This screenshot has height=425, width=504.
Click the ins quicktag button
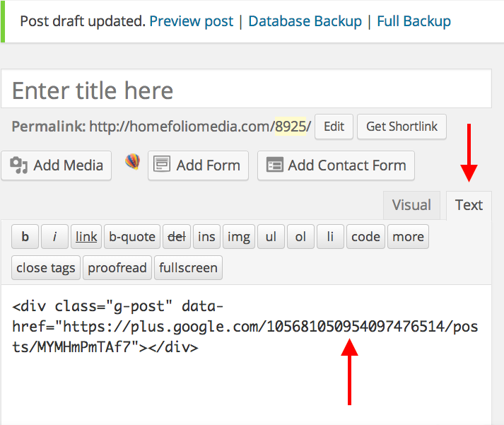click(x=206, y=237)
